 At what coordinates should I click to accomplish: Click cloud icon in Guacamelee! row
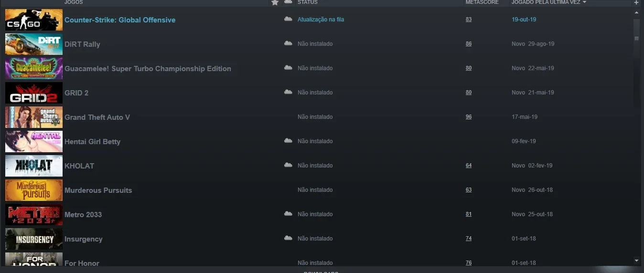pos(288,68)
